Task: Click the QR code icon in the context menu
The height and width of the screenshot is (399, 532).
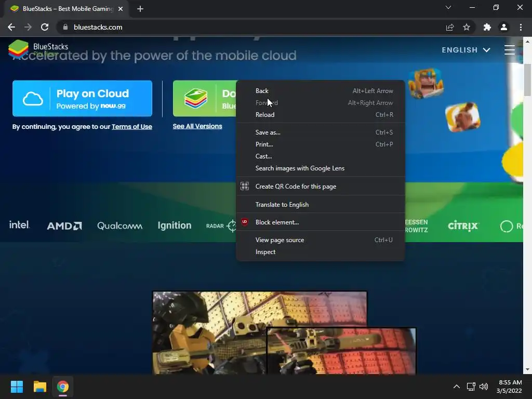Action: (x=245, y=186)
